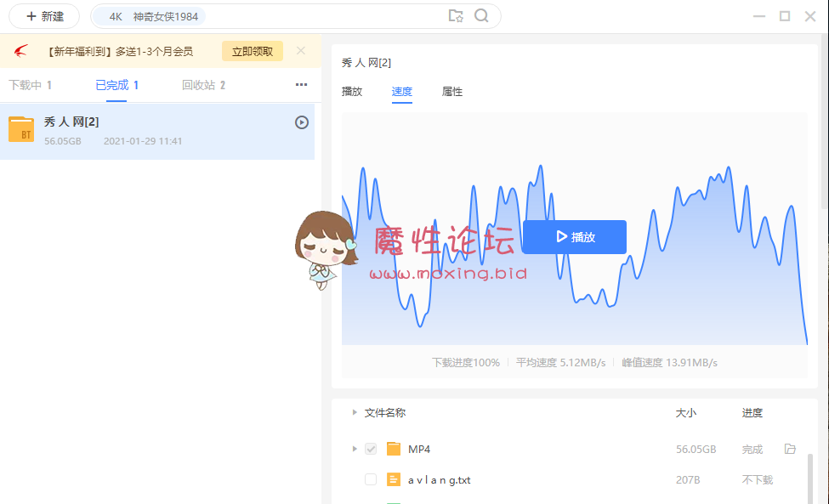This screenshot has width=829, height=504.
Task: Click the magnifier search icon
Action: (x=481, y=16)
